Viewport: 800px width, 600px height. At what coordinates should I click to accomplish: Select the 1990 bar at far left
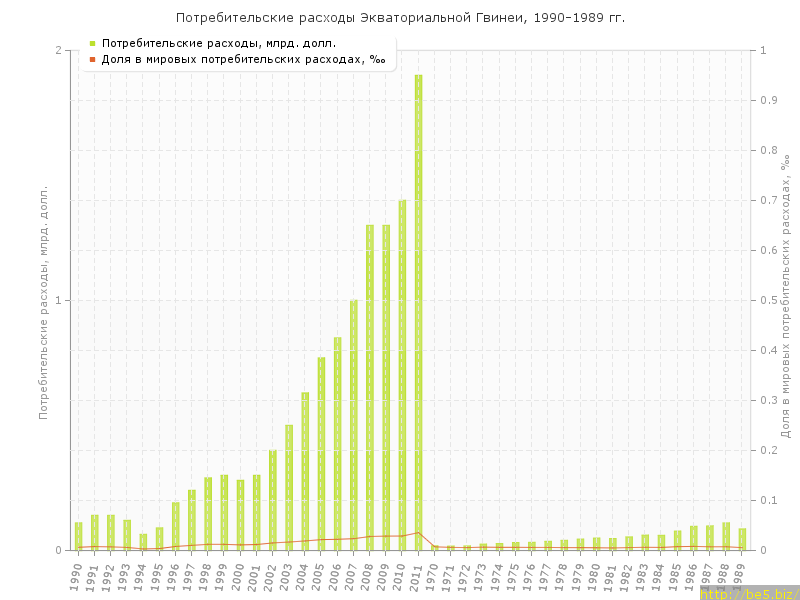[x=79, y=536]
